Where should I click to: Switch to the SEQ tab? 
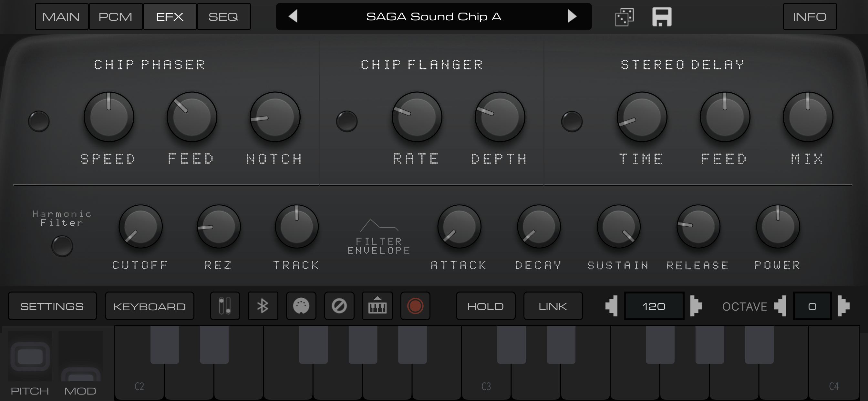[224, 16]
